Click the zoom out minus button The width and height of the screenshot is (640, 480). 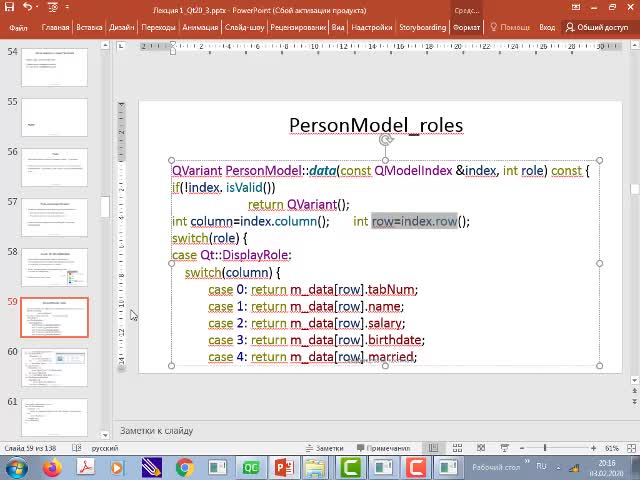coord(522,448)
